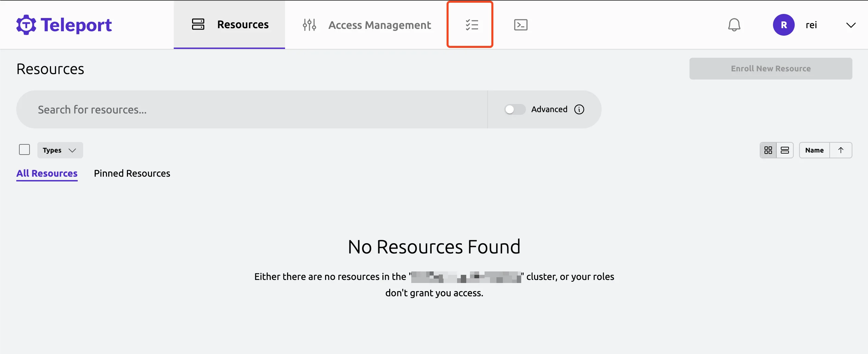Image resolution: width=868 pixels, height=354 pixels.
Task: Switch to list view layout
Action: click(x=785, y=150)
